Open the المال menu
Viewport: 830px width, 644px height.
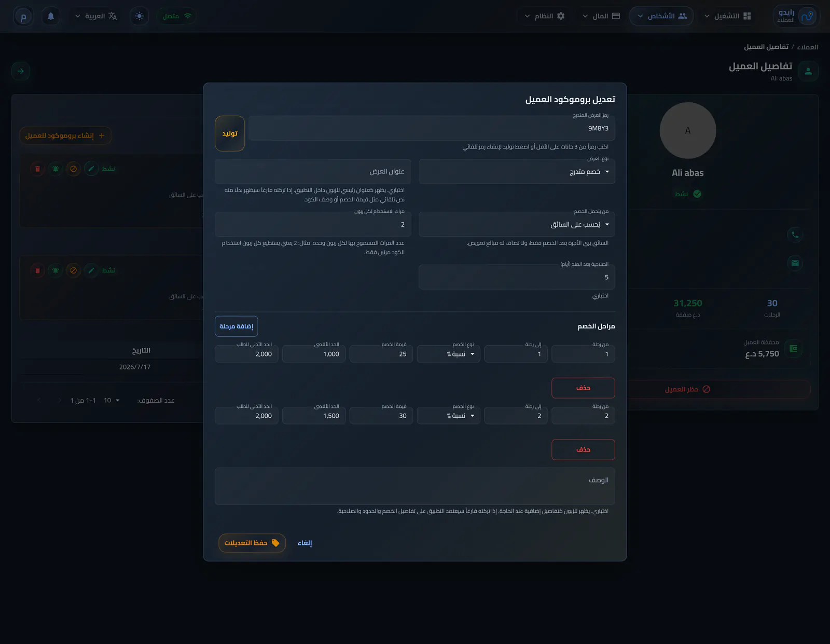(x=601, y=16)
